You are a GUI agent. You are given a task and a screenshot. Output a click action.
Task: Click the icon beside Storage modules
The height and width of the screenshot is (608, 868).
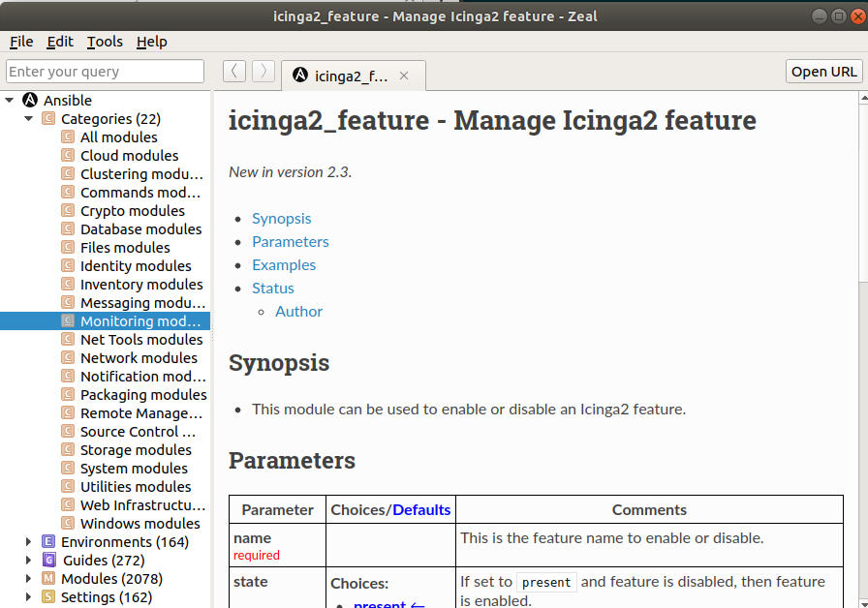click(68, 449)
